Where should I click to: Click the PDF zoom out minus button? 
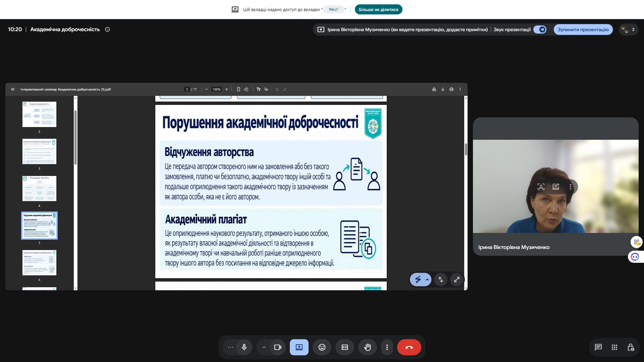[x=206, y=89]
